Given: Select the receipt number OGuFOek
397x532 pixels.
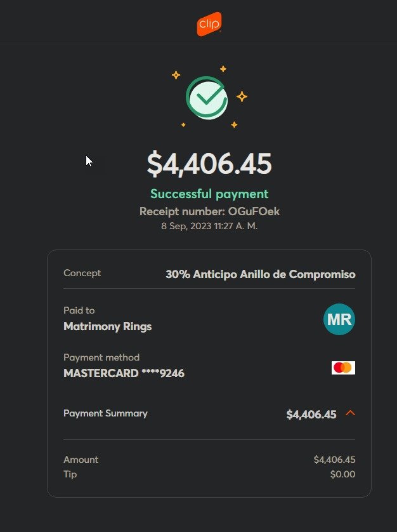Looking at the screenshot, I should pos(254,211).
